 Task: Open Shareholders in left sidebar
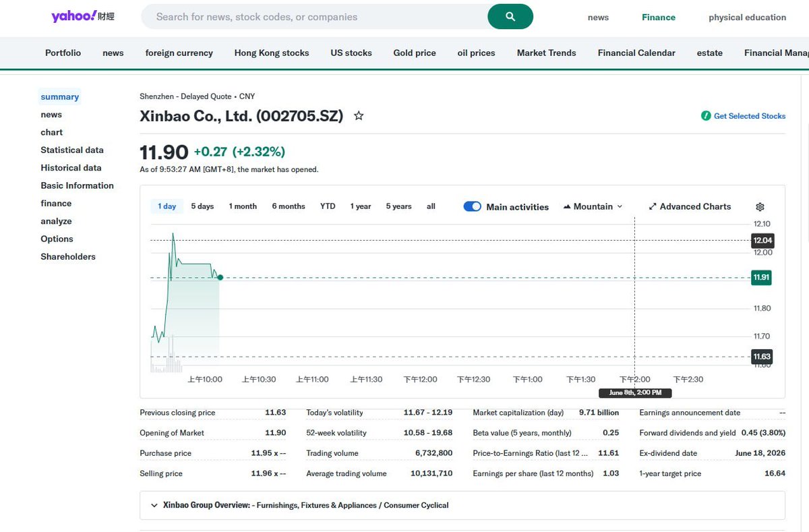(68, 256)
